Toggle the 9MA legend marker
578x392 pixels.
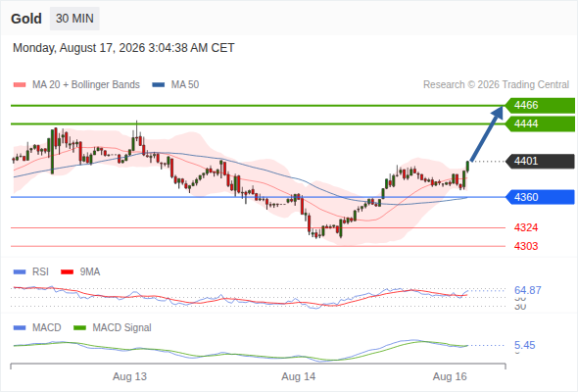point(67,272)
